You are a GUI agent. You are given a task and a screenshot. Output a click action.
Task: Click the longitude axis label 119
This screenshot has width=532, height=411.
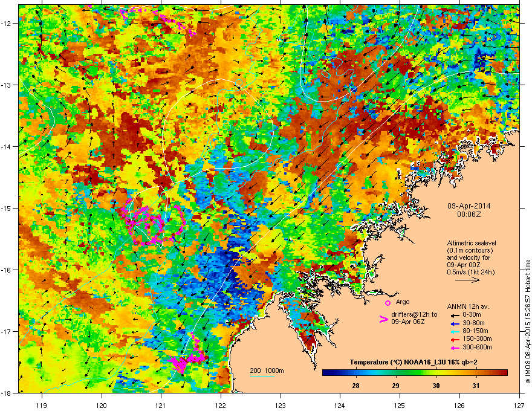point(42,405)
